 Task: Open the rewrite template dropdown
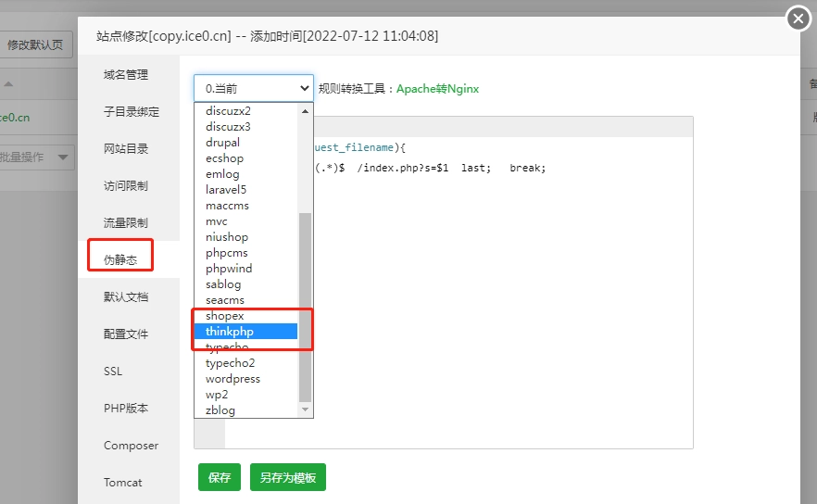coord(253,88)
